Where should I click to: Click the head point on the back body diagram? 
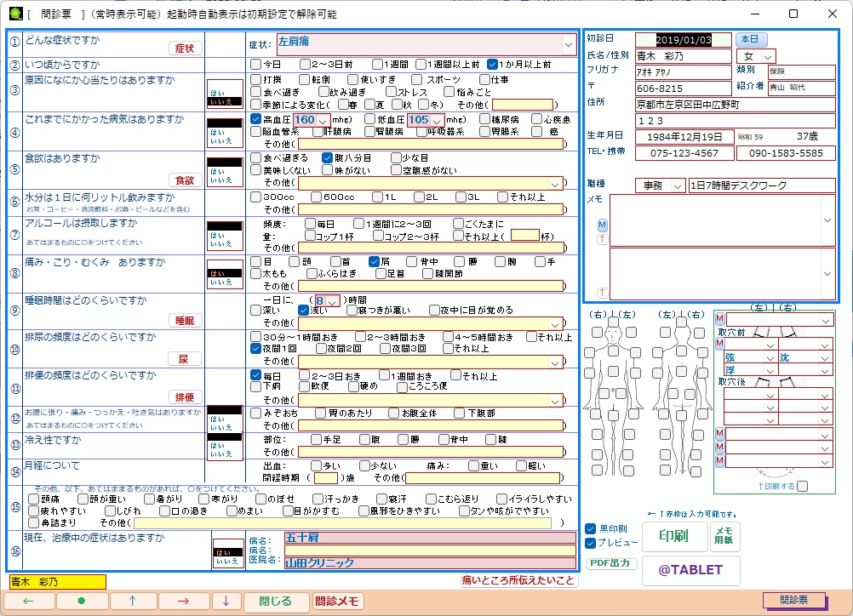(682, 322)
